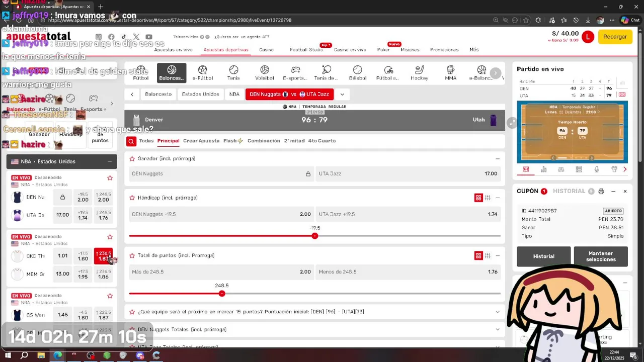Open Windows Start menu
Screen dimensions: 644x362
(x=8, y=355)
